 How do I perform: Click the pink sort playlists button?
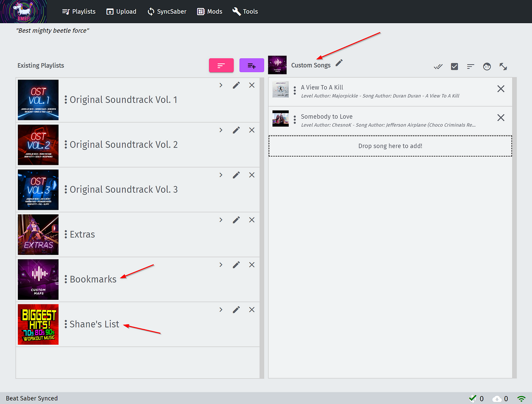221,65
